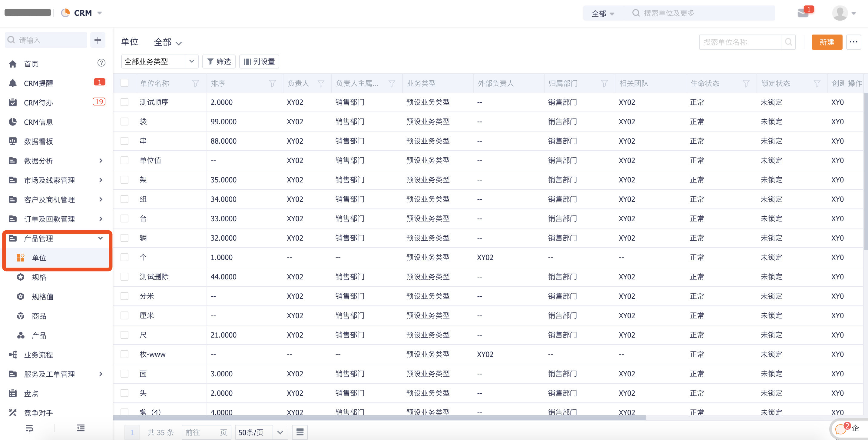Filter the 负责人 column via funnel icon
The image size is (868, 440).
click(x=321, y=83)
